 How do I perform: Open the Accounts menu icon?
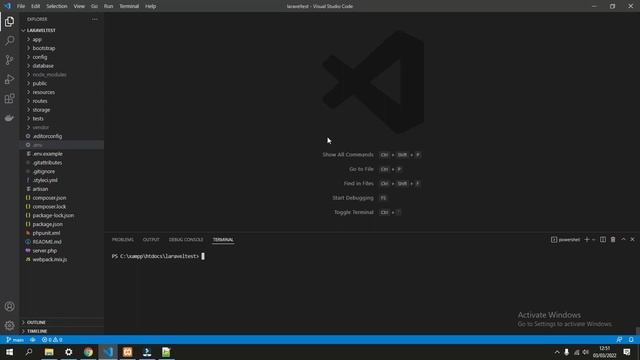point(9,306)
